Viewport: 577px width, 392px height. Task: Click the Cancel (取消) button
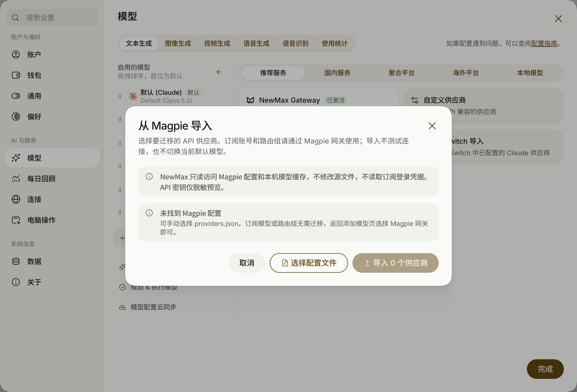[247, 263]
